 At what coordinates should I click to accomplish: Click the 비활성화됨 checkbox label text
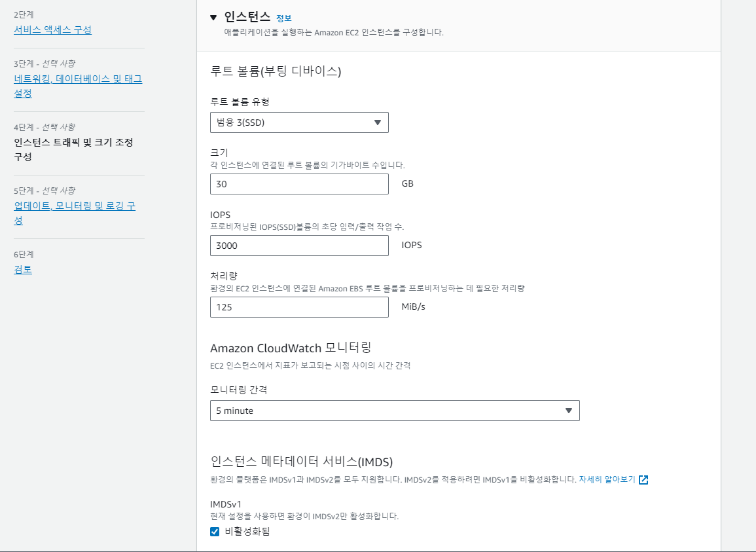pos(247,532)
